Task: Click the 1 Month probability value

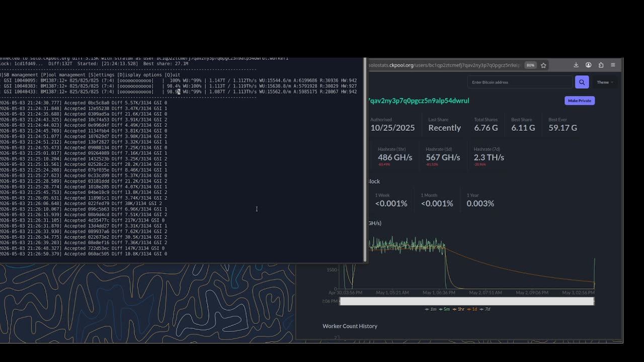Action: [437, 203]
